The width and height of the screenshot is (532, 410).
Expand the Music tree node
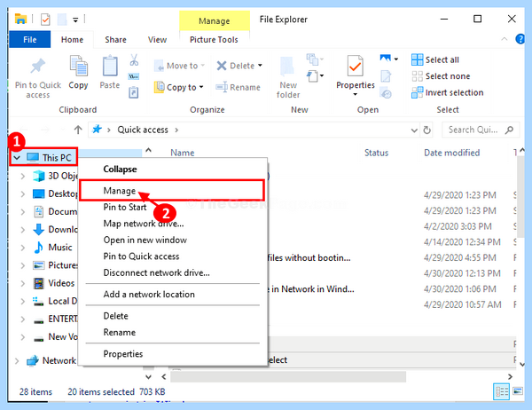pyautogui.click(x=23, y=248)
